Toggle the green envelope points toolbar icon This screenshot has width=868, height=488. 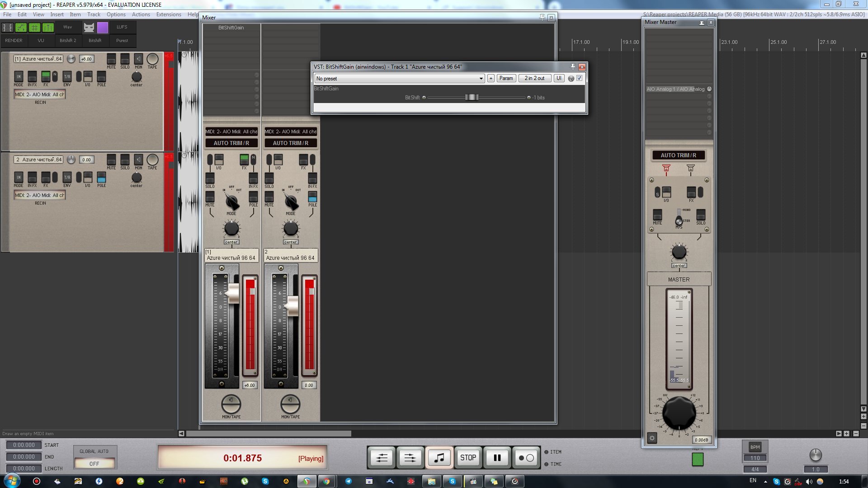(x=21, y=28)
